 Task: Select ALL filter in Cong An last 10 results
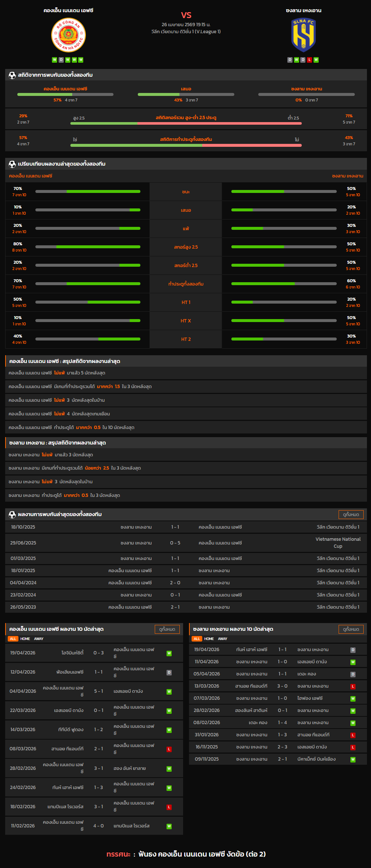click(13, 639)
